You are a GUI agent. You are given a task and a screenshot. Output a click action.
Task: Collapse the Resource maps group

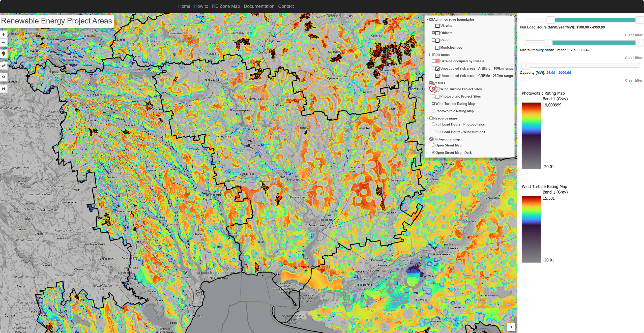pos(428,118)
